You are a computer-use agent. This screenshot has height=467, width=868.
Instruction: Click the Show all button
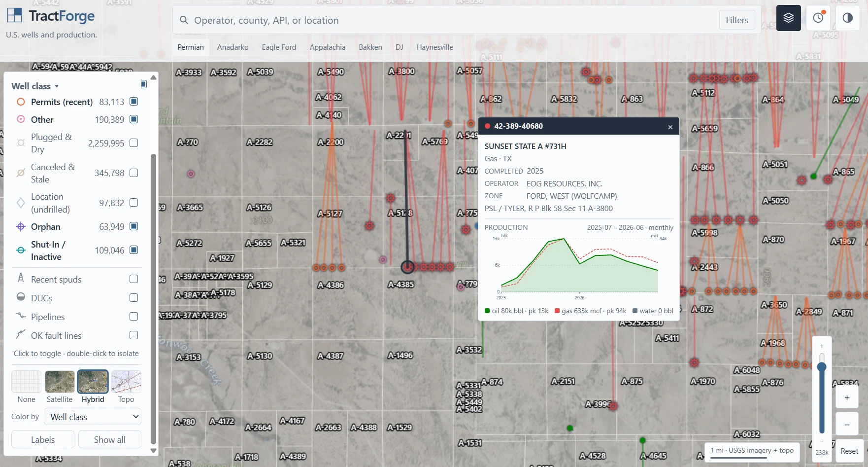(x=110, y=440)
